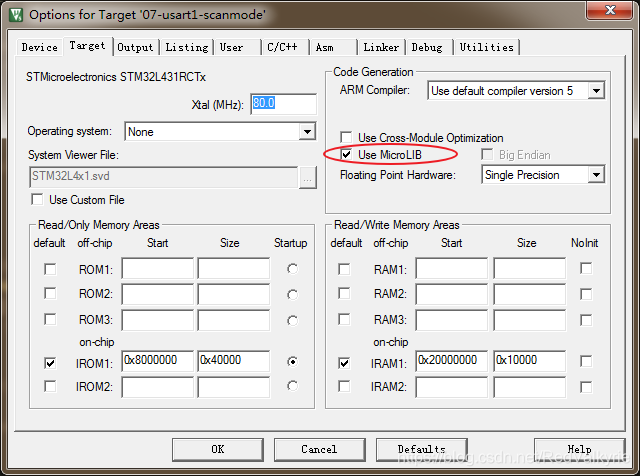Uncheck the IRAM1 default checkbox

[344, 363]
